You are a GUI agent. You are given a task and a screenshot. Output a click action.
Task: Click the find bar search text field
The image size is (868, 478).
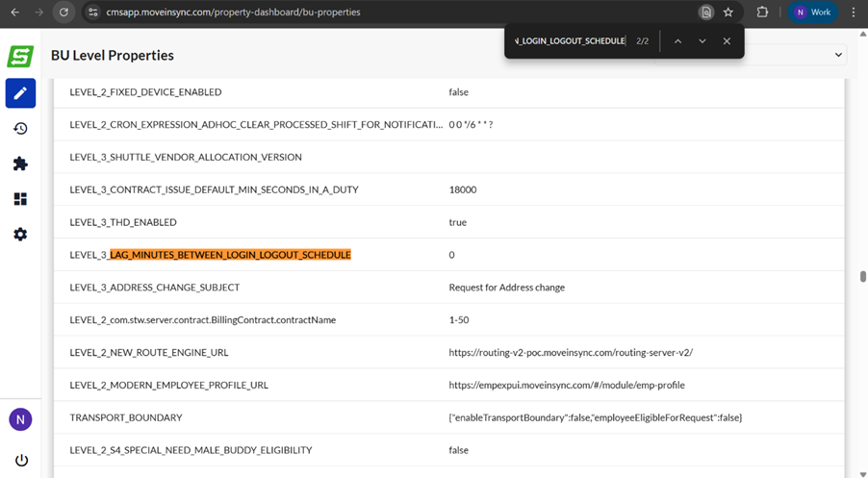tap(570, 41)
